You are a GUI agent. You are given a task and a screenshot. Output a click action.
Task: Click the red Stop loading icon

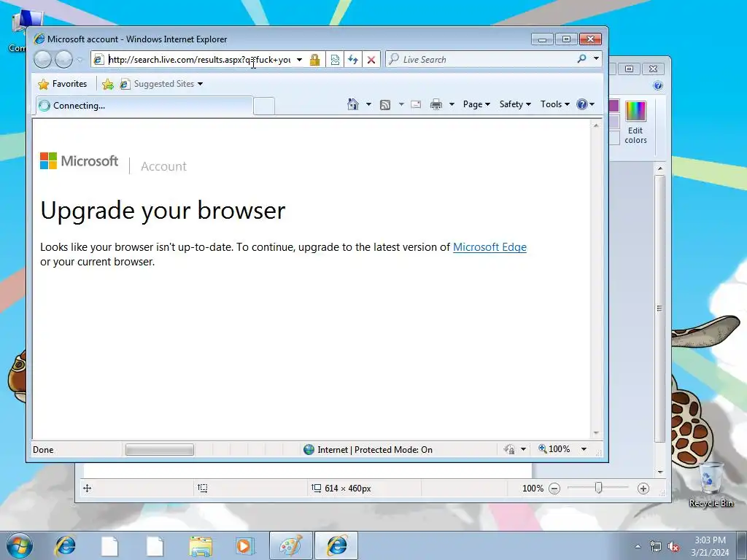371,60
